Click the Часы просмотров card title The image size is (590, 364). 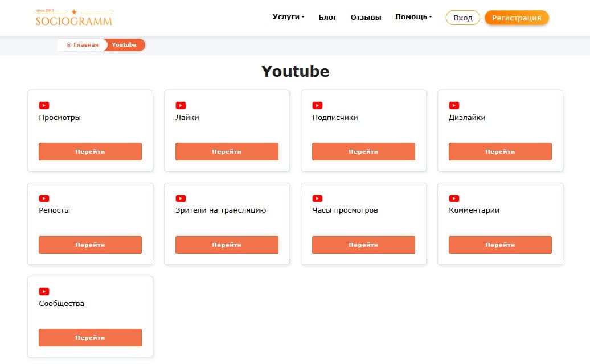[x=345, y=210]
